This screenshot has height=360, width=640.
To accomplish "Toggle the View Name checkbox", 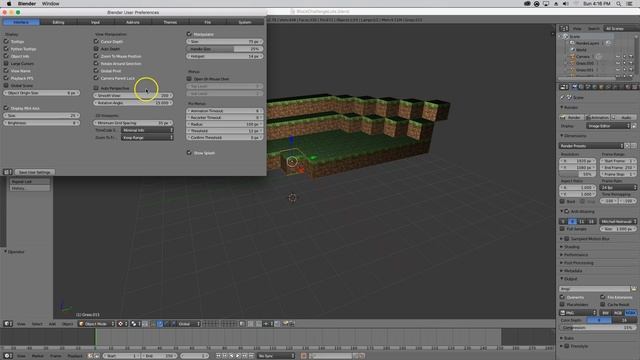I will 6,71.
